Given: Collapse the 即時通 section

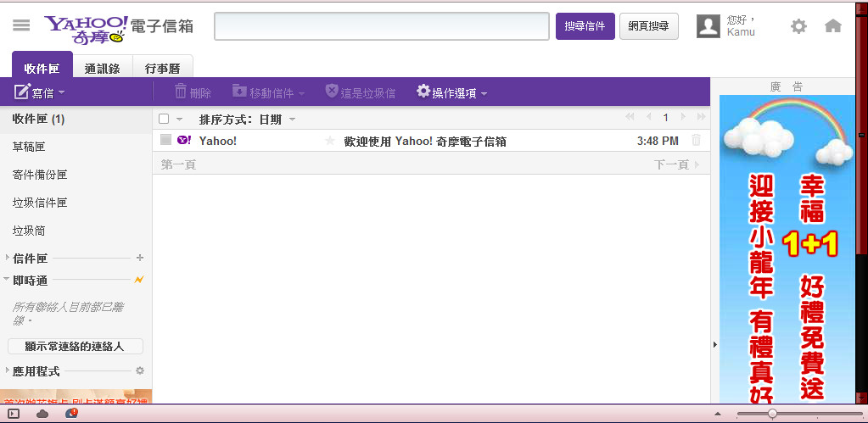Looking at the screenshot, I should click(7, 280).
